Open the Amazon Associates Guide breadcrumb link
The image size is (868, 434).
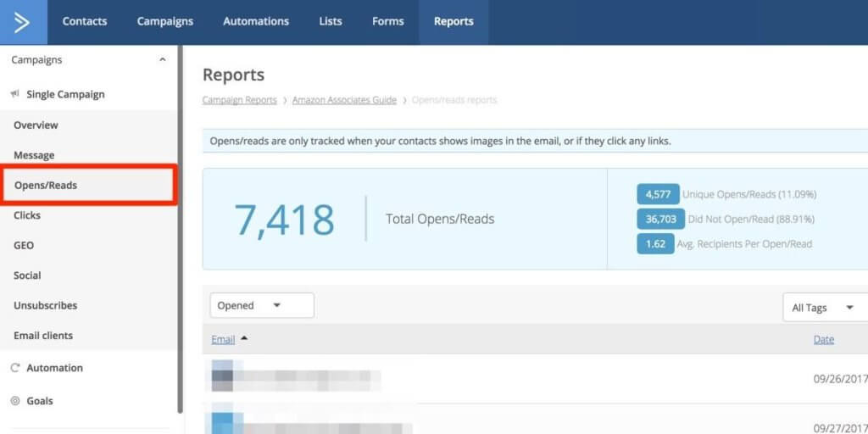344,100
